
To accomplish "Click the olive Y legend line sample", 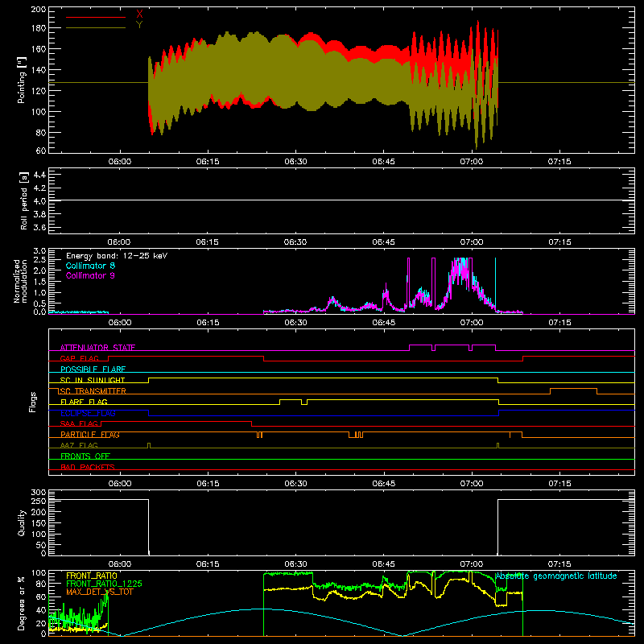I will pos(96,28).
